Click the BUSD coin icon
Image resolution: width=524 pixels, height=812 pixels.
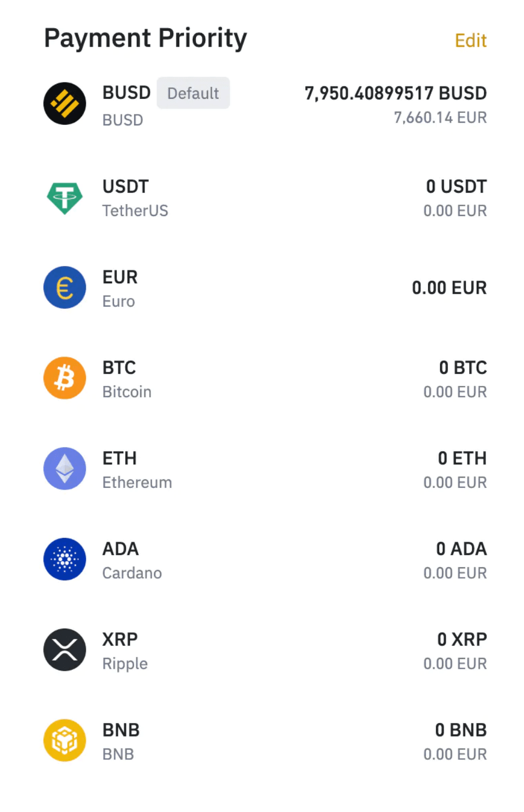tap(65, 104)
